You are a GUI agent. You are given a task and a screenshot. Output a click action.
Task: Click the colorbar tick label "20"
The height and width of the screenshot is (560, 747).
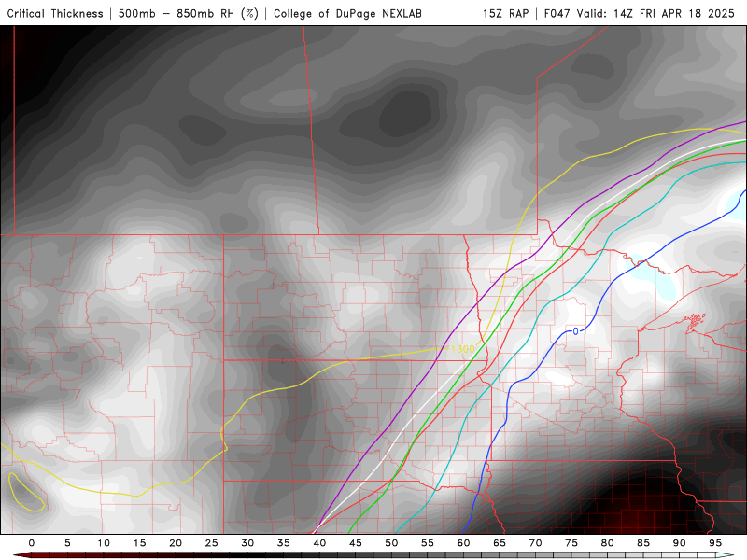pos(176,543)
